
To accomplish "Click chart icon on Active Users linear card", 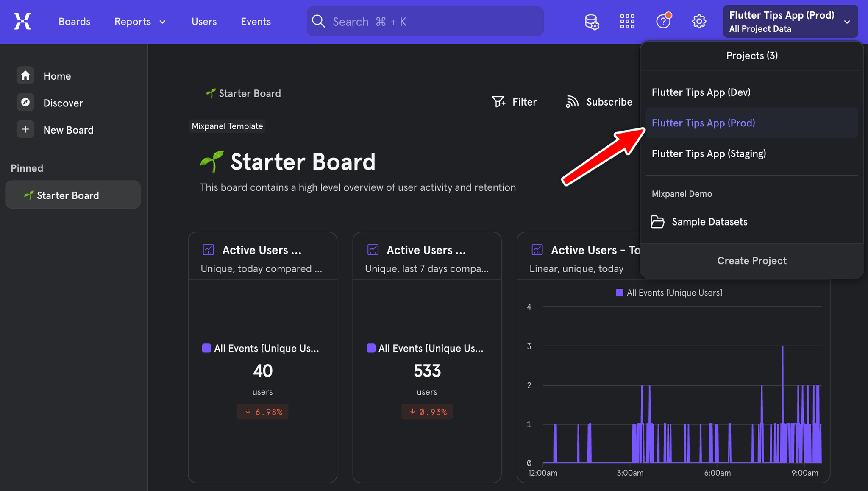I will [537, 250].
